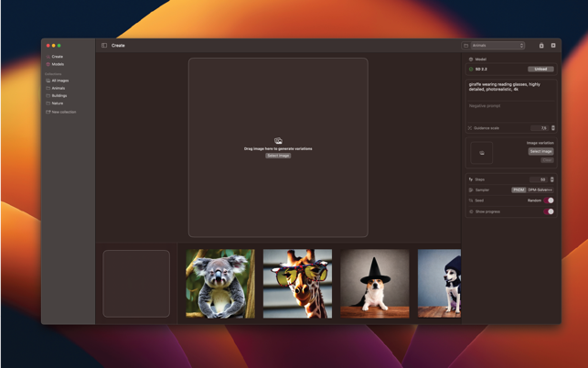This screenshot has height=368, width=588.
Task: Click the square arrow icon ending the toolbar
Action: pos(553,46)
